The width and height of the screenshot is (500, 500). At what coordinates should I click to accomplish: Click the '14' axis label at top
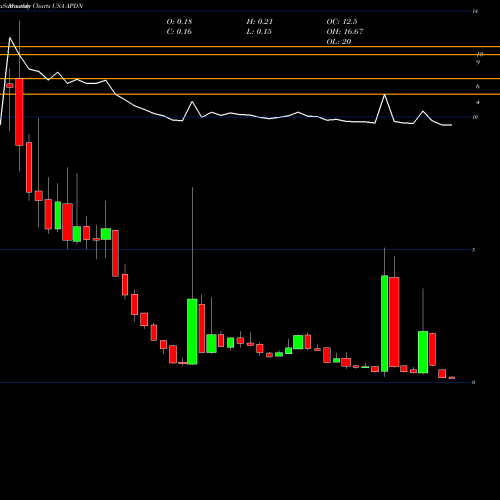475,11
